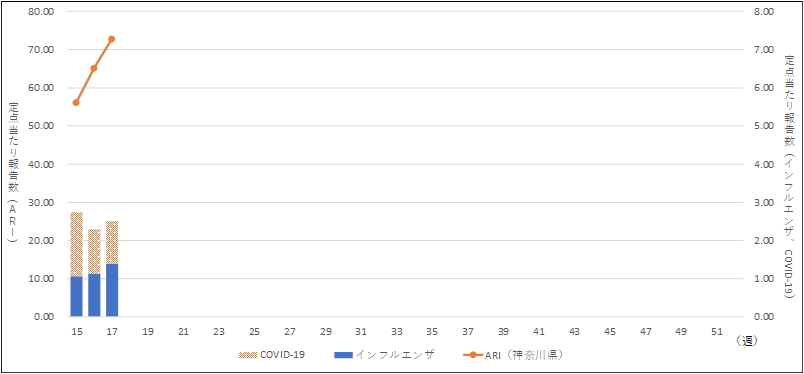Screen dimensions: 804x374
Task: Select the ARI data point at week 17
Action: (112, 39)
